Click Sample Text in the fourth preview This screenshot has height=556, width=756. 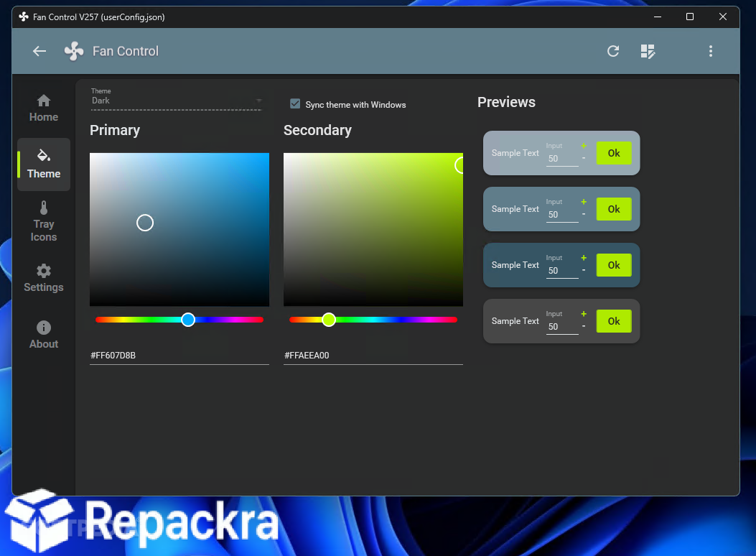515,320
